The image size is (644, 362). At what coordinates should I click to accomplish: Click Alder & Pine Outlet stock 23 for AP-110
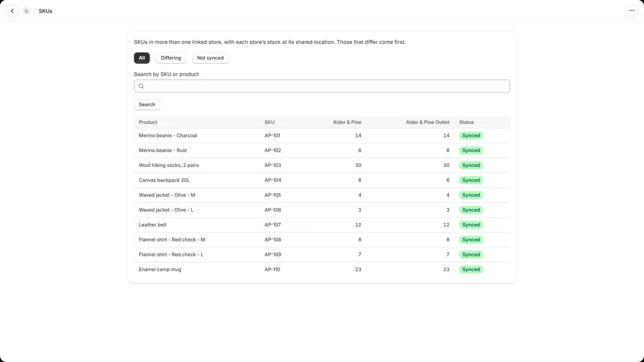[x=446, y=269]
